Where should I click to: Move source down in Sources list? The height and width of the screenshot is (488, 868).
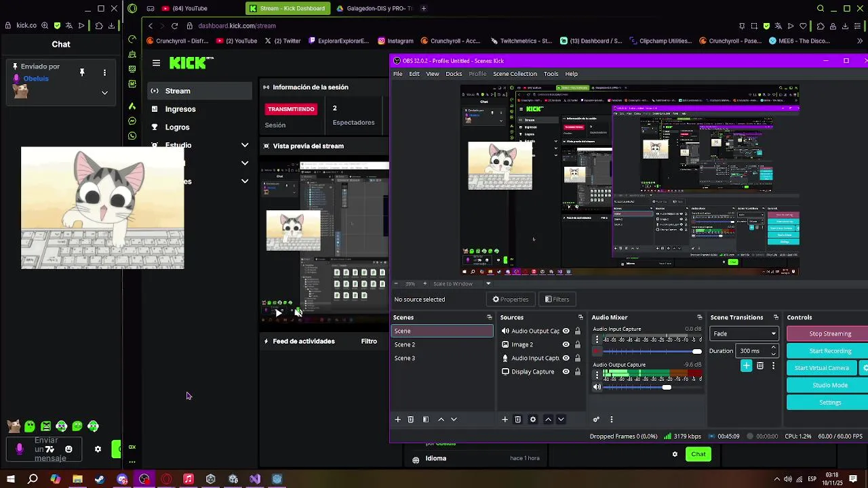[561, 420]
